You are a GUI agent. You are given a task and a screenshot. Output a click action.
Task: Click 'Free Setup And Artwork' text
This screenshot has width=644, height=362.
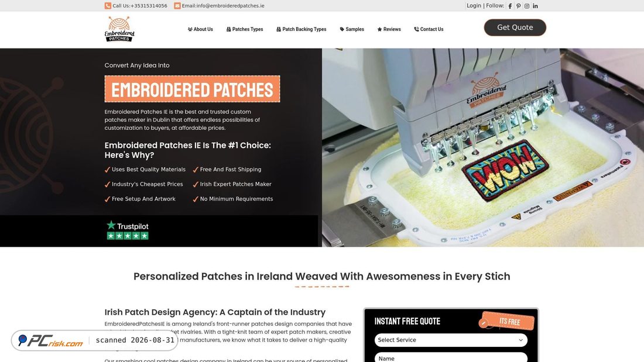point(144,199)
